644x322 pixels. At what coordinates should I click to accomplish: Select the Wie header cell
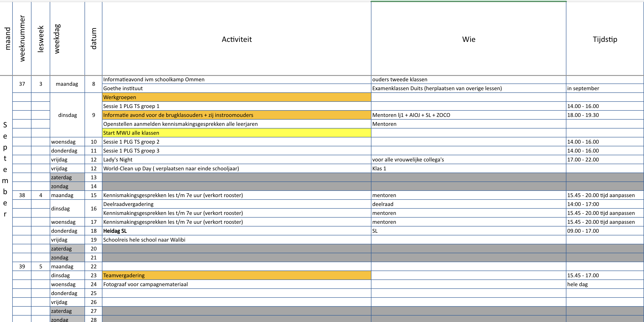pyautogui.click(x=468, y=39)
